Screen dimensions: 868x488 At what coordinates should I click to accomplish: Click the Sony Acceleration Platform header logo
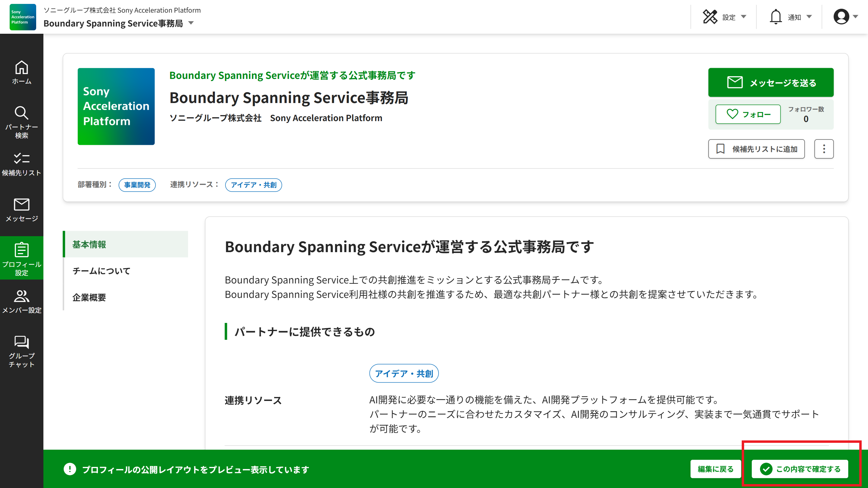click(23, 17)
